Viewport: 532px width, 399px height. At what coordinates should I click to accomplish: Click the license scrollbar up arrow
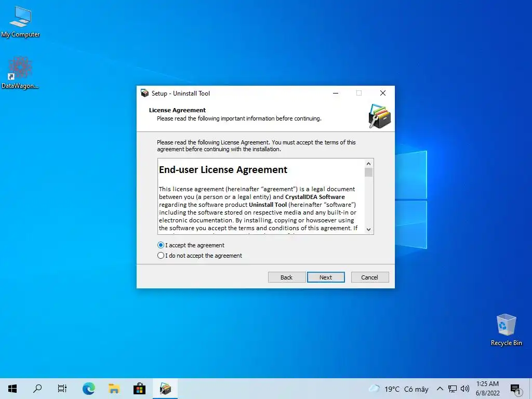coord(368,164)
